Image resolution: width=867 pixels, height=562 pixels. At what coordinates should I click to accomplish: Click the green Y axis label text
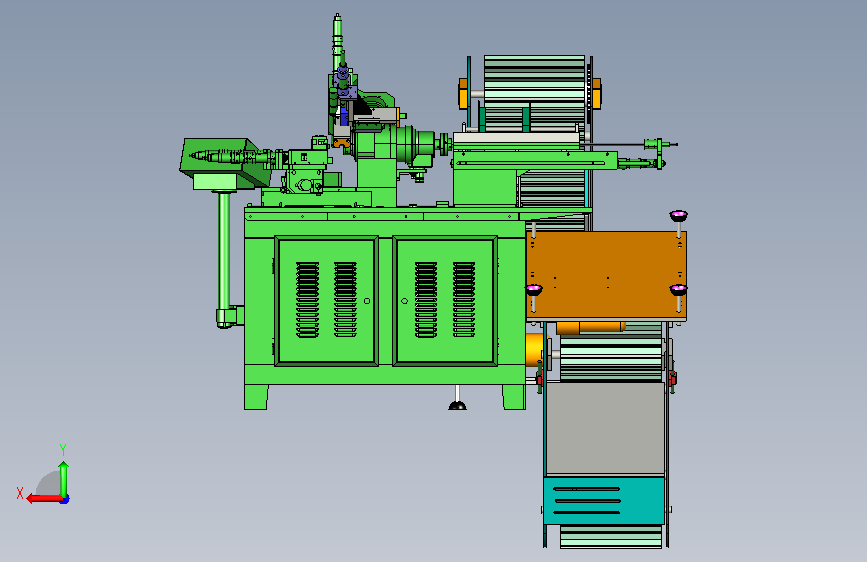[x=63, y=449]
